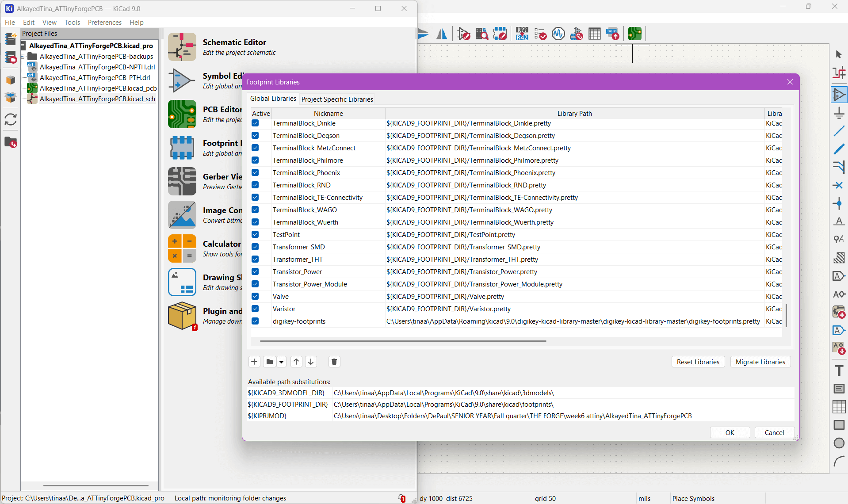Screen dimensions: 848x504
Task: Disable the digikey-footprints library checkbox
Action: (255, 321)
